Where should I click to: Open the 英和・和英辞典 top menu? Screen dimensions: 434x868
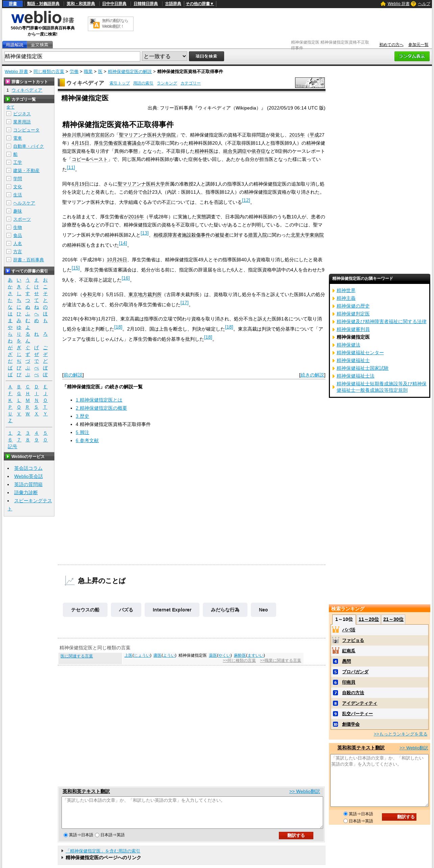[x=80, y=4]
